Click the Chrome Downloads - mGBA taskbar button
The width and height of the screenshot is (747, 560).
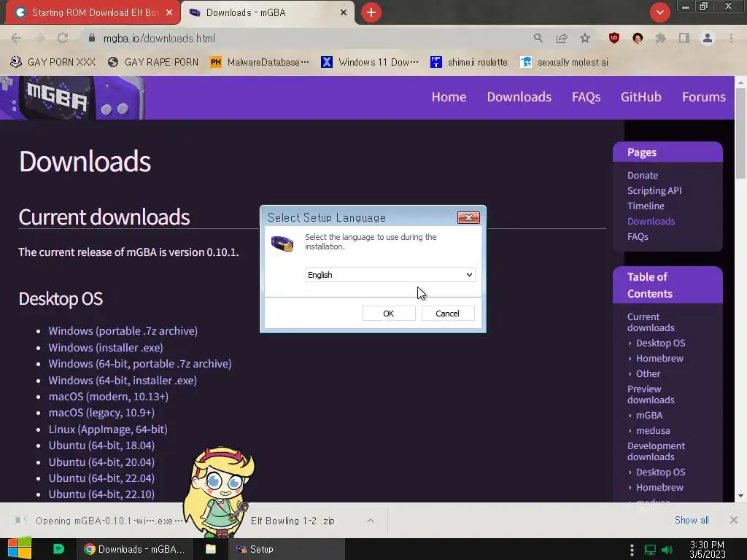pos(134,549)
